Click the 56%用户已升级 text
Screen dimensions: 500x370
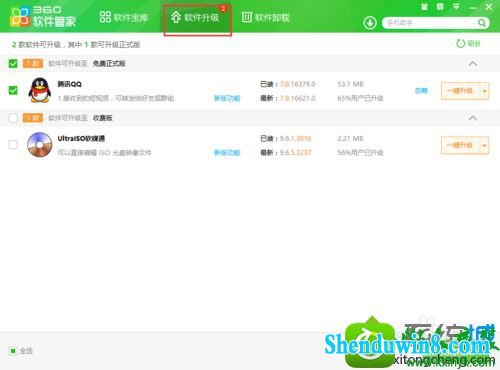coord(360,153)
